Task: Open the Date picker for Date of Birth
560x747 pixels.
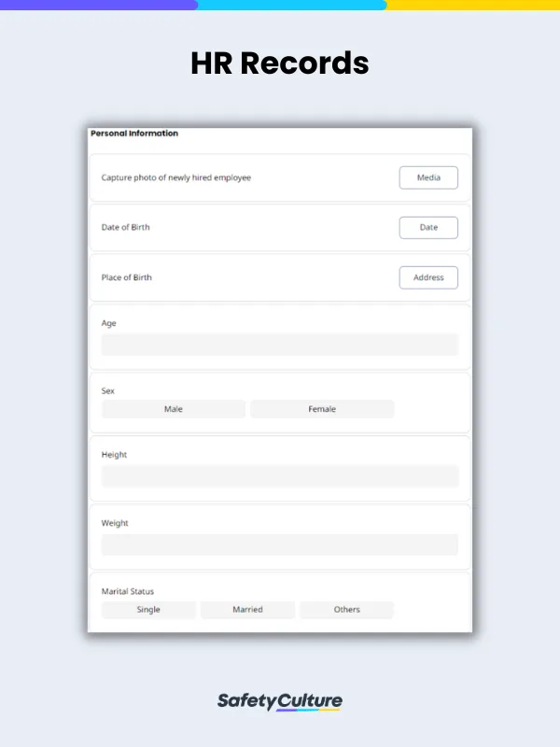Action: click(428, 227)
